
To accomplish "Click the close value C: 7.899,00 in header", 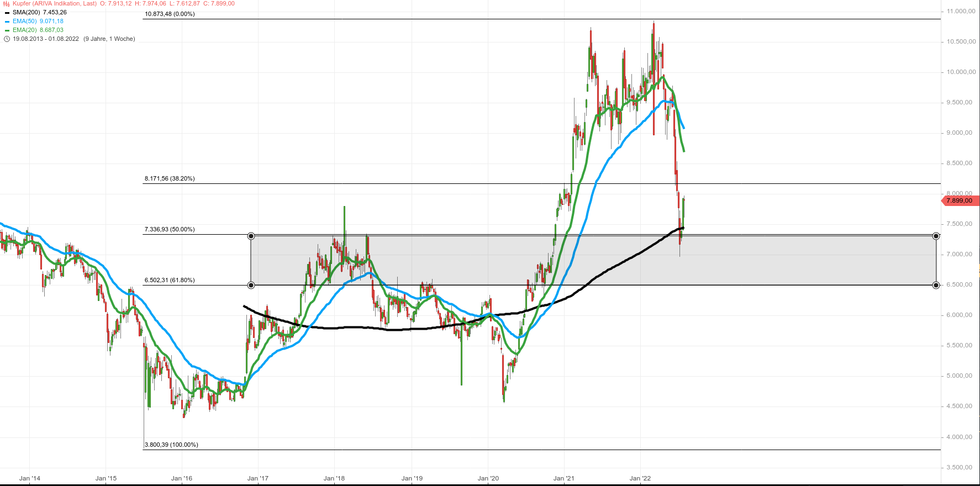I will [219, 3].
